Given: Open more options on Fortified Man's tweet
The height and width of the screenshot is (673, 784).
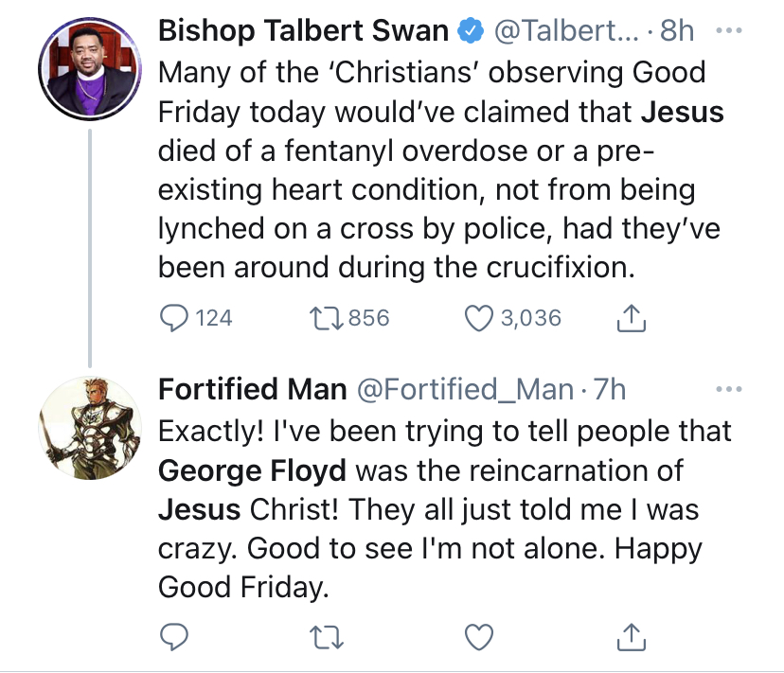Looking at the screenshot, I should point(729,388).
